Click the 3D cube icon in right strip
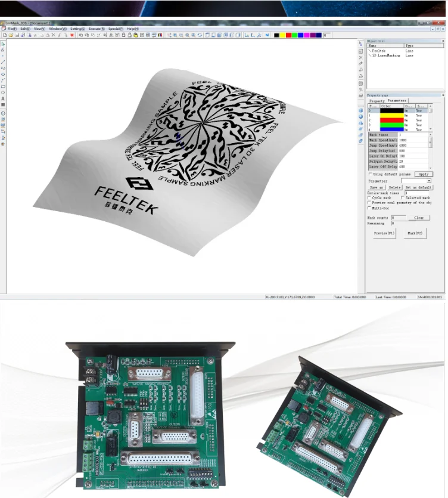The image size is (448, 498). point(360,110)
